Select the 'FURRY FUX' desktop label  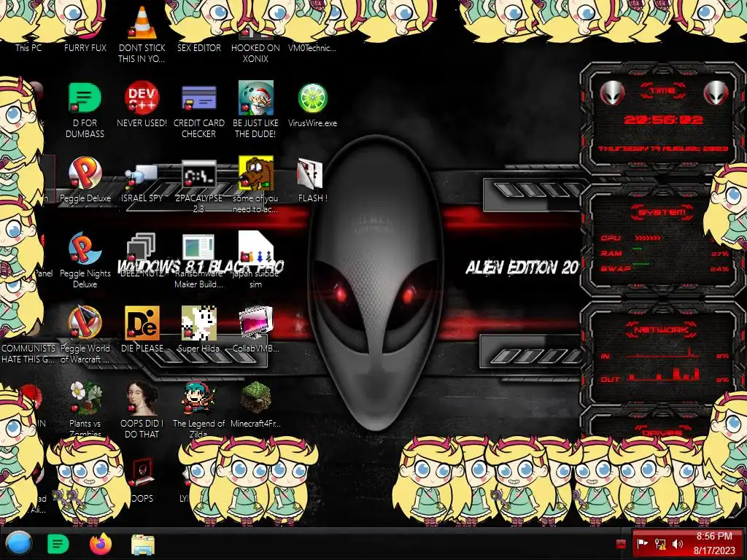click(x=85, y=47)
